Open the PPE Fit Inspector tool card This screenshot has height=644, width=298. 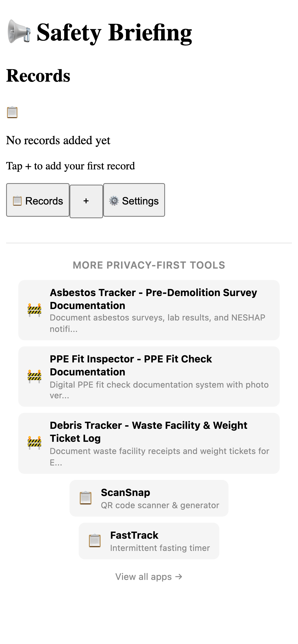149,376
